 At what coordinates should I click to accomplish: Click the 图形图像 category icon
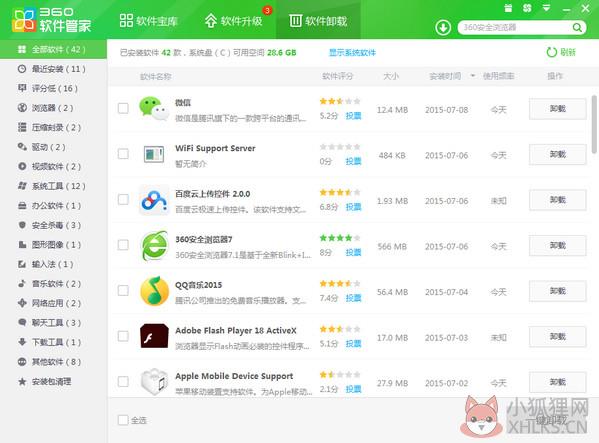22,244
